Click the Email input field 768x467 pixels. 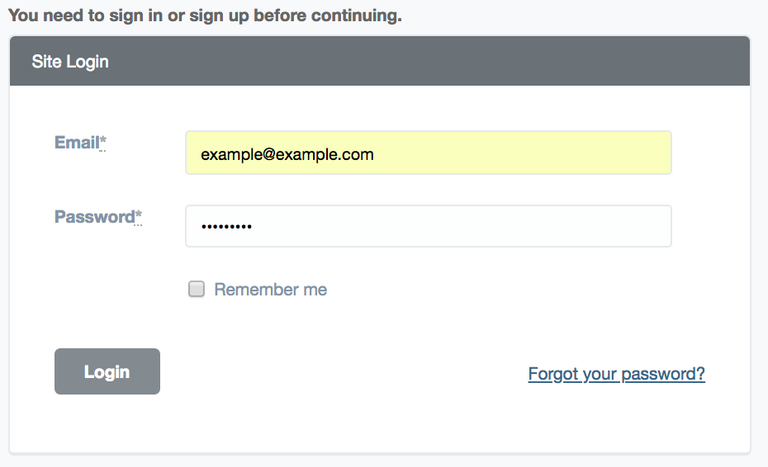428,153
